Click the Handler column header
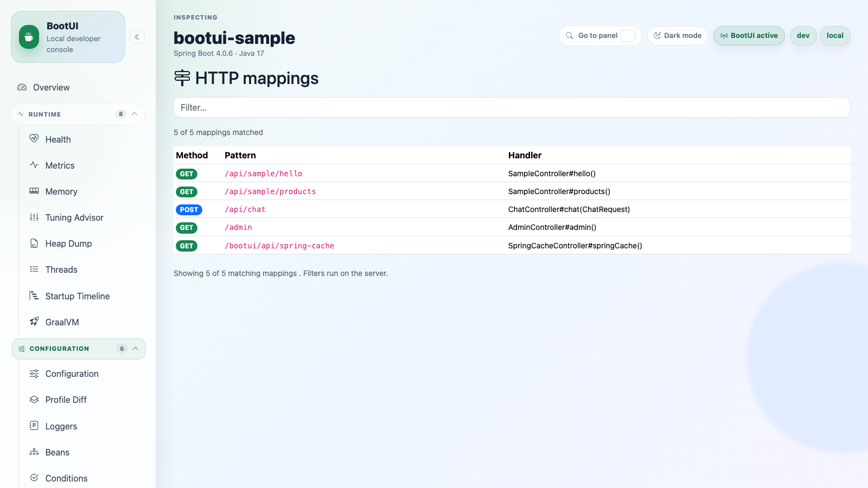The image size is (868, 488). pyautogui.click(x=525, y=155)
